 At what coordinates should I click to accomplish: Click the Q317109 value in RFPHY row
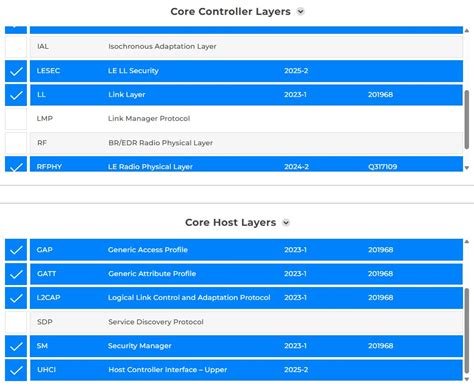pyautogui.click(x=382, y=167)
